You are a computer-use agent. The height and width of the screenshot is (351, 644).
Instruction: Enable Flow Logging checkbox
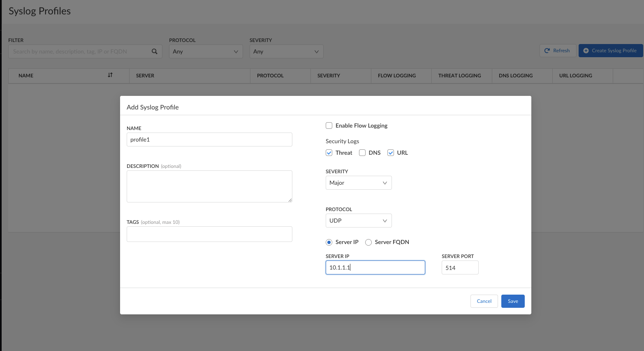(x=329, y=126)
